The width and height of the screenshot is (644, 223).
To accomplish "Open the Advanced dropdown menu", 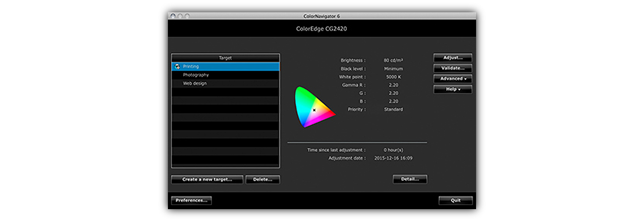I will coord(453,79).
